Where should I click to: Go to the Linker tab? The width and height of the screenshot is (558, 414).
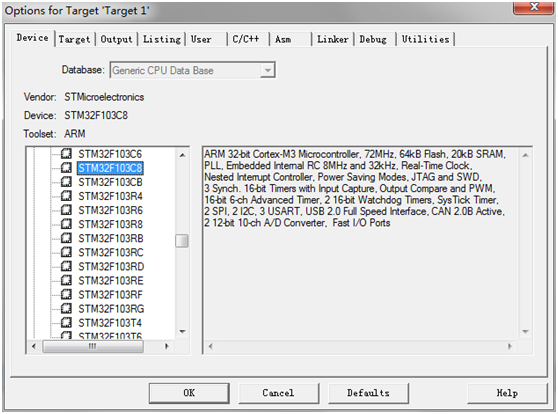tap(333, 39)
